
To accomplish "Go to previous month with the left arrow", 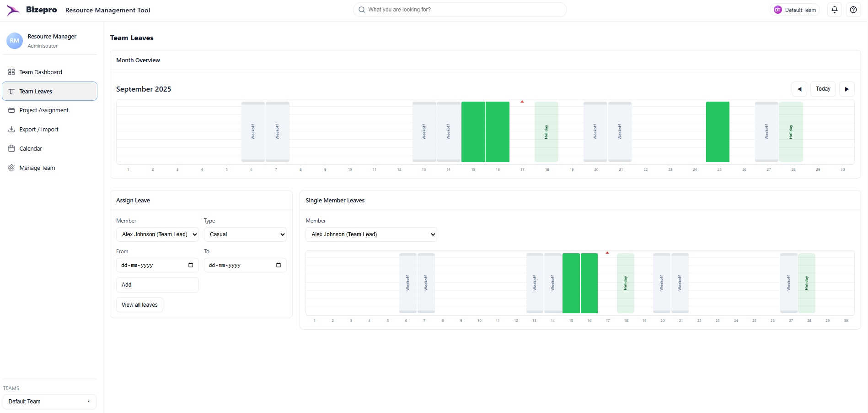I will coord(799,89).
